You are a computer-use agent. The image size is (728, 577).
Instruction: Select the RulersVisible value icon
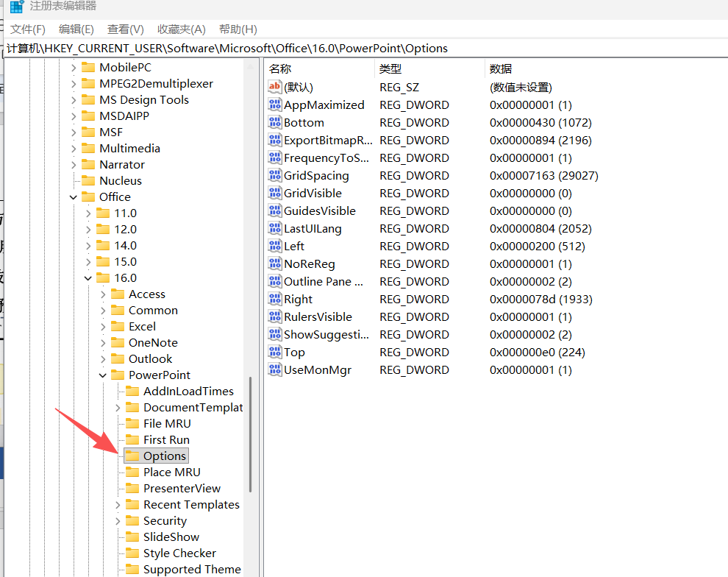275,317
